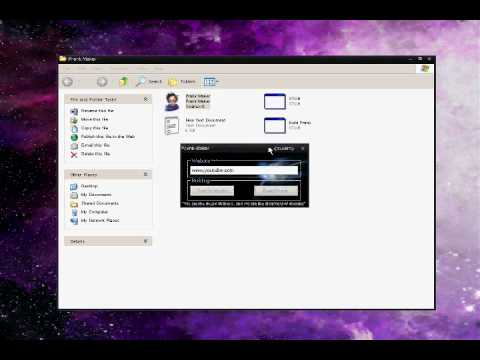Click the Back arrow in Explorer toolbar

point(68,82)
